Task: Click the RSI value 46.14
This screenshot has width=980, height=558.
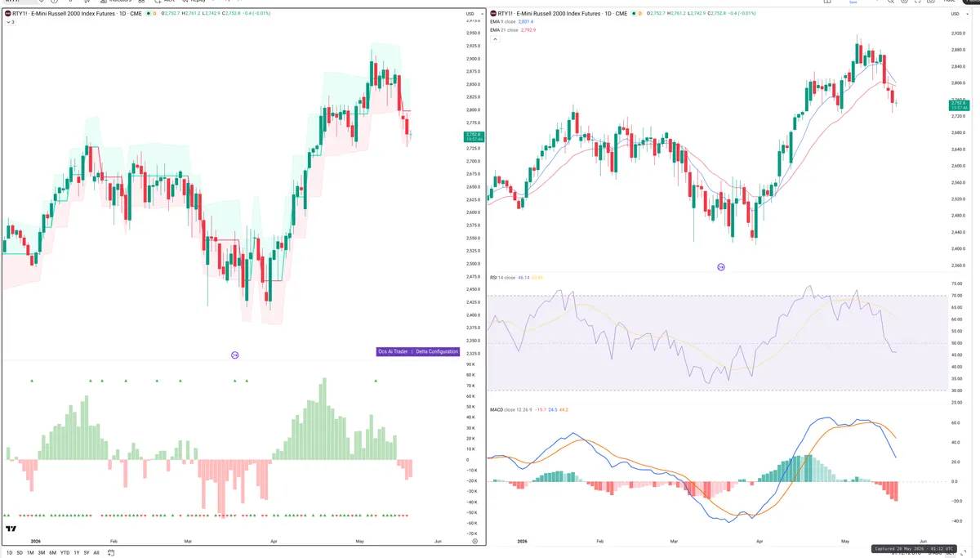Action: point(523,278)
